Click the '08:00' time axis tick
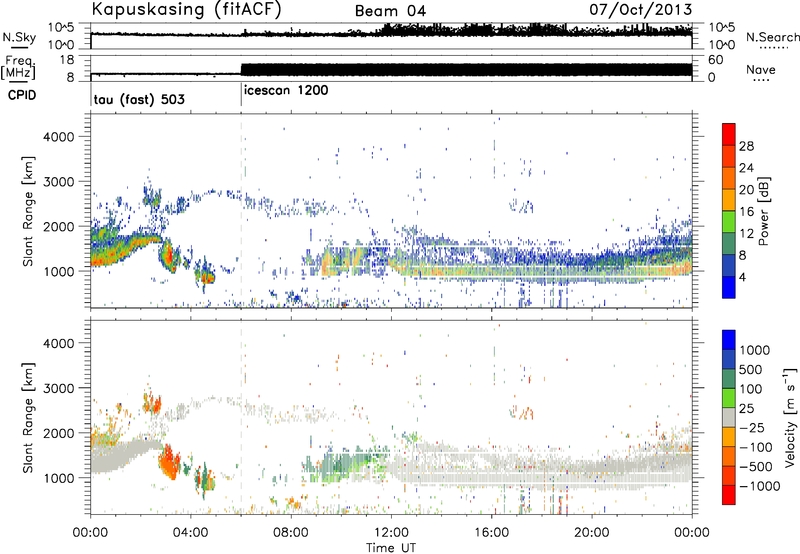The width and height of the screenshot is (800, 554). click(291, 533)
